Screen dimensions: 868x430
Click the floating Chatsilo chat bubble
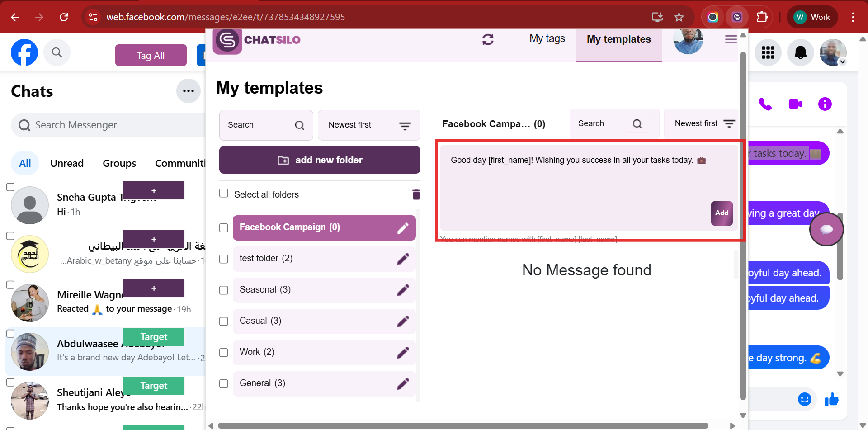(826, 229)
